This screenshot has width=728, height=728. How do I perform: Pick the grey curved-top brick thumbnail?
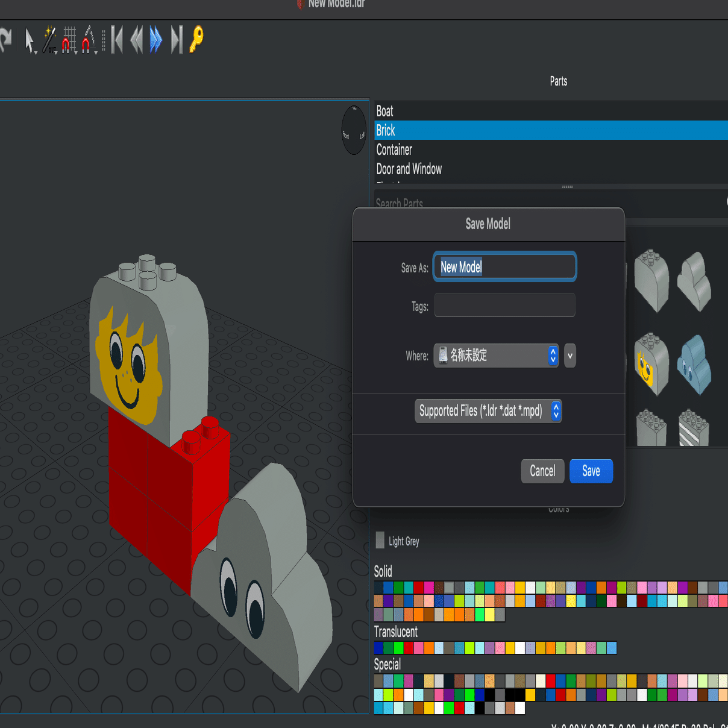tap(651, 281)
